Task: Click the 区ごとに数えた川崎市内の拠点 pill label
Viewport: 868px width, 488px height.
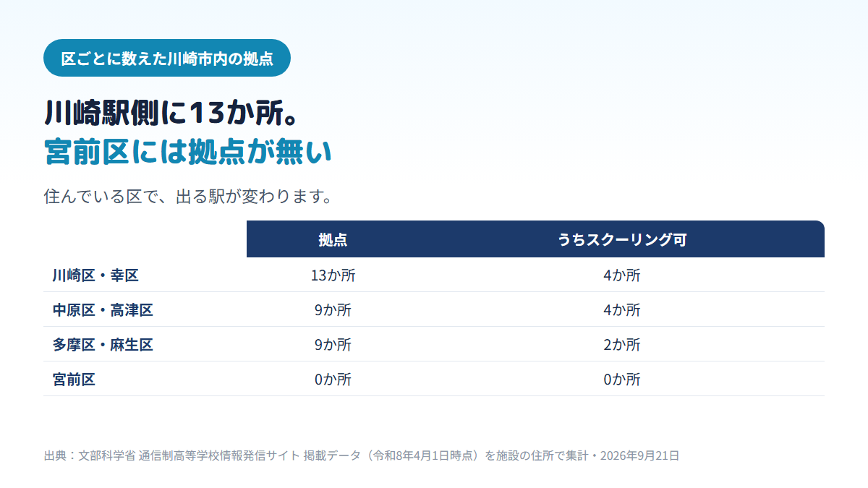Action: pos(167,58)
